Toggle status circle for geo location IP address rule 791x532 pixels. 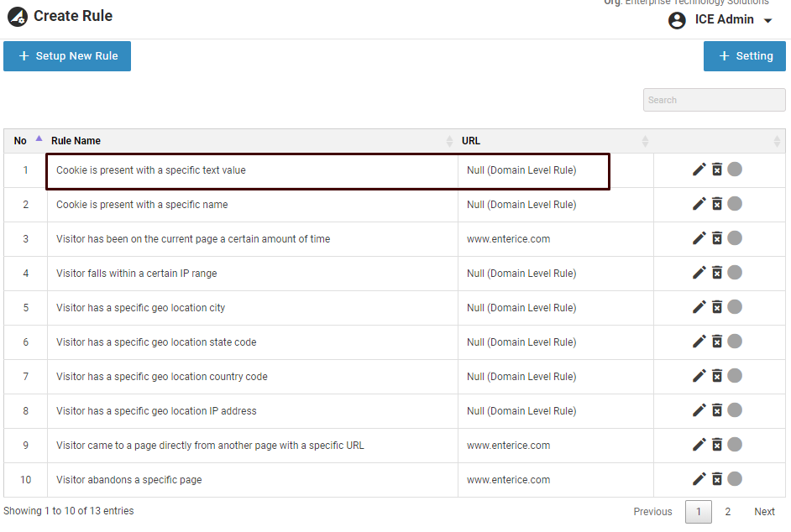pyautogui.click(x=735, y=410)
